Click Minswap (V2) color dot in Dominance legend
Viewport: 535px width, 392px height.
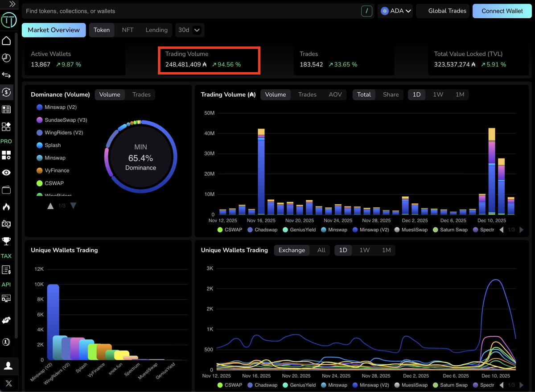39,107
